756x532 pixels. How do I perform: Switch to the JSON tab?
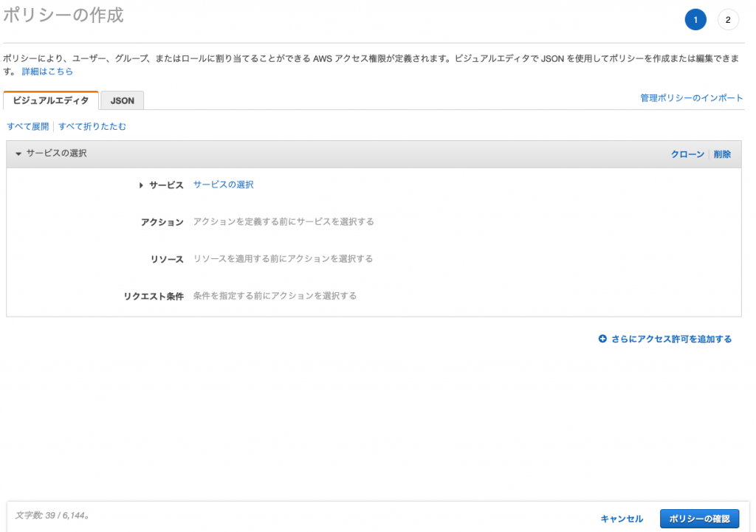pyautogui.click(x=122, y=100)
